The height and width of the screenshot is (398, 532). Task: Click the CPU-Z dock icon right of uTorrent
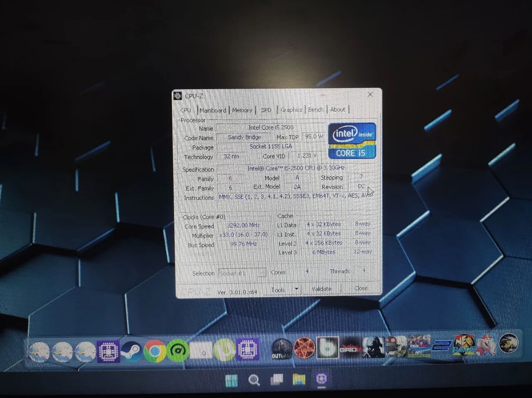[x=248, y=349]
